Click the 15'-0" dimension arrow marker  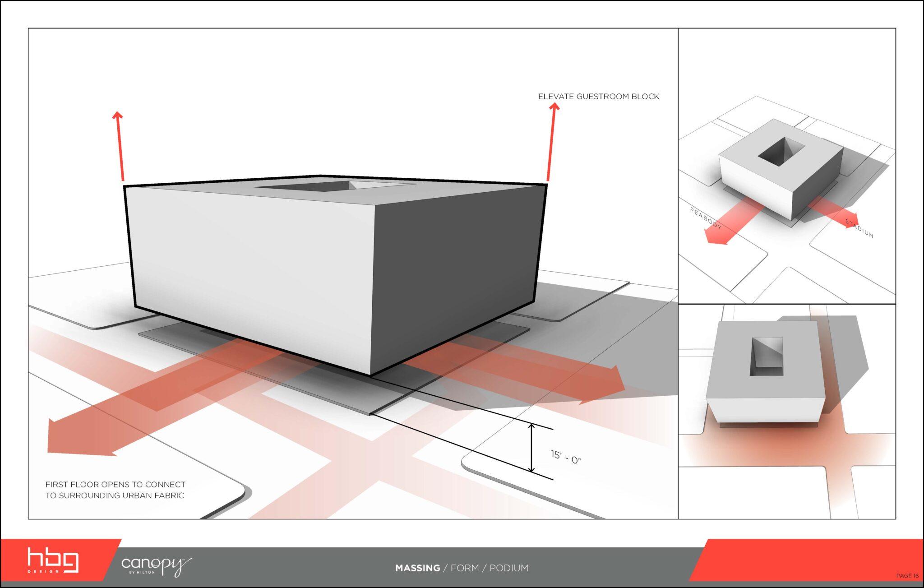coord(531,449)
